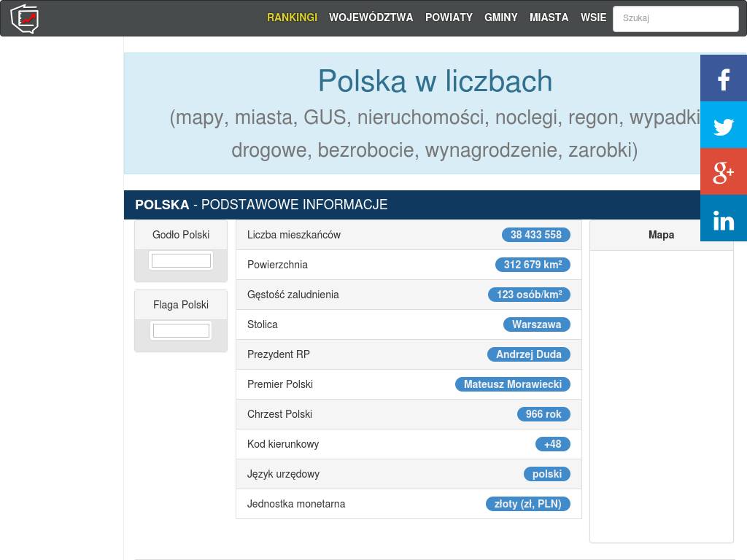
Task: Go to POWIATY section
Action: (x=449, y=17)
